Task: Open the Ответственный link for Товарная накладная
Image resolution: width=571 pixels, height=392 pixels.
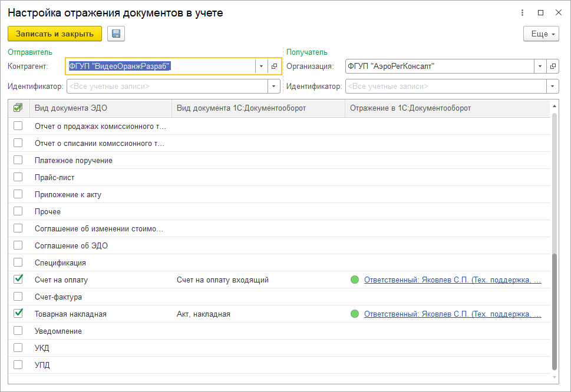Action: pos(452,314)
